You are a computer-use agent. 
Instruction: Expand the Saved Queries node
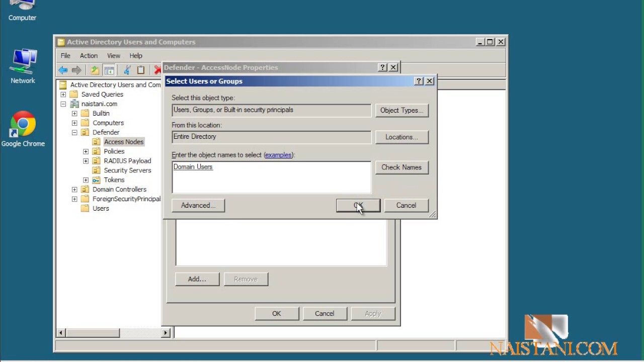click(63, 95)
